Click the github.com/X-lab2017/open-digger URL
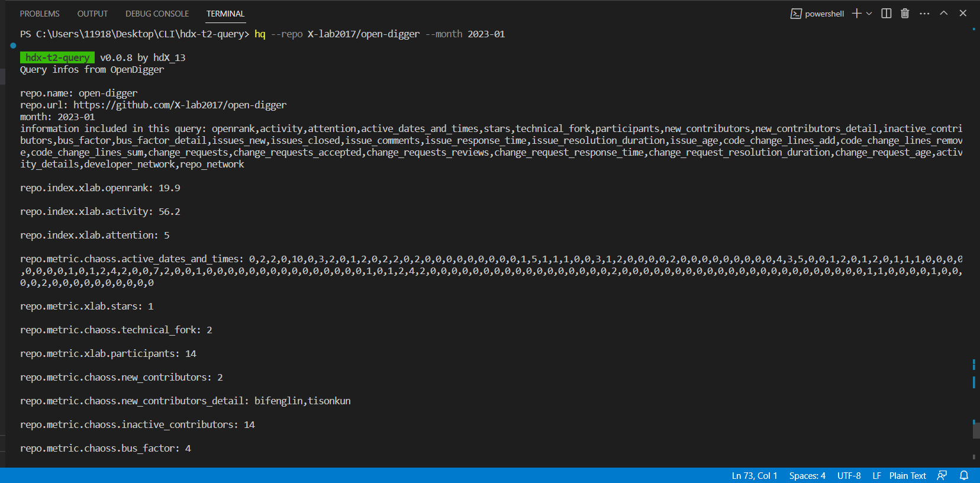Screen dimensions: 980x483 tap(180, 105)
